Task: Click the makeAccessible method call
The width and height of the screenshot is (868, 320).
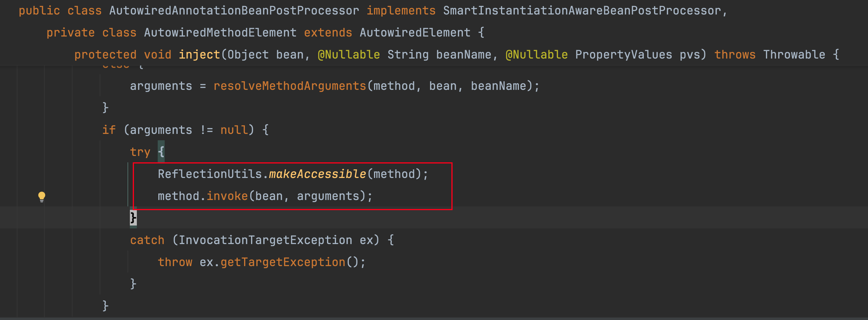Action: coord(317,174)
